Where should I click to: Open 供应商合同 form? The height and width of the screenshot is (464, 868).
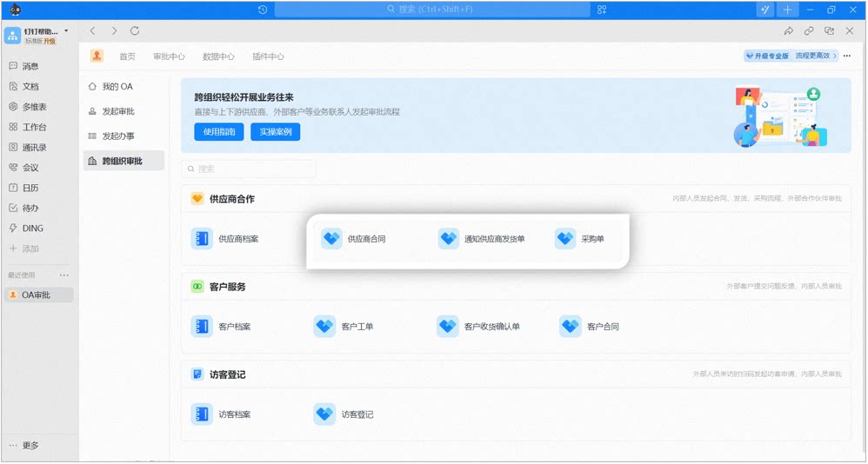pos(354,239)
